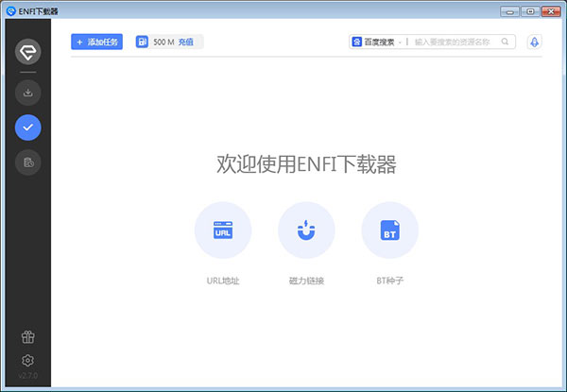Click the magnifier search icon

(506, 42)
